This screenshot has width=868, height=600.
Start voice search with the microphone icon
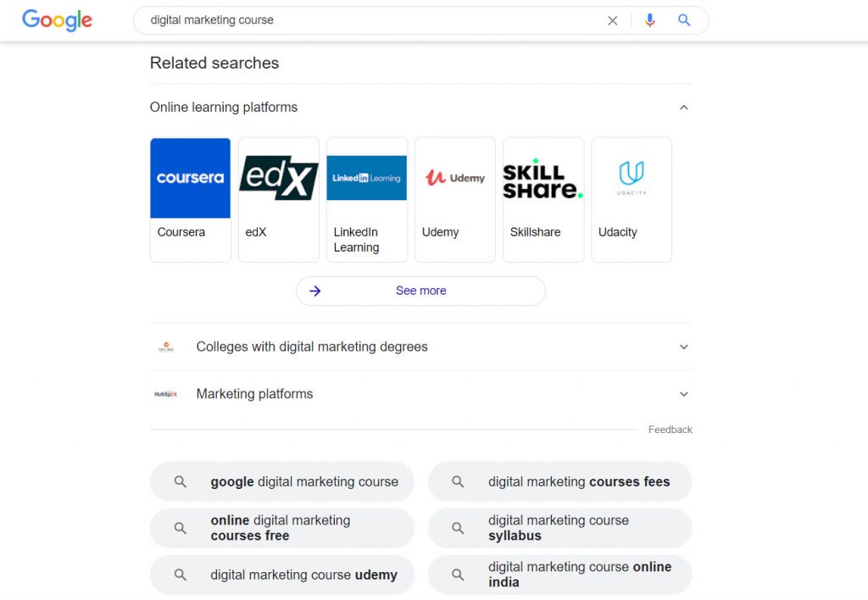click(x=650, y=20)
